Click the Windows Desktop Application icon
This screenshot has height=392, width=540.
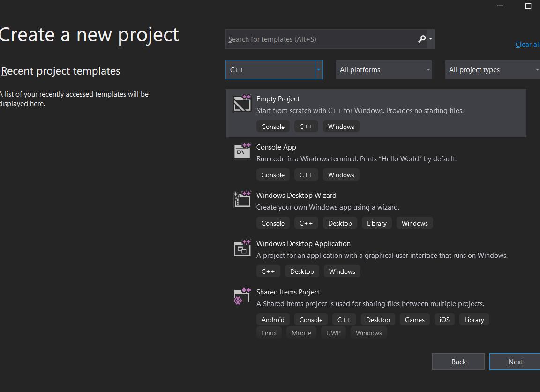click(x=242, y=248)
